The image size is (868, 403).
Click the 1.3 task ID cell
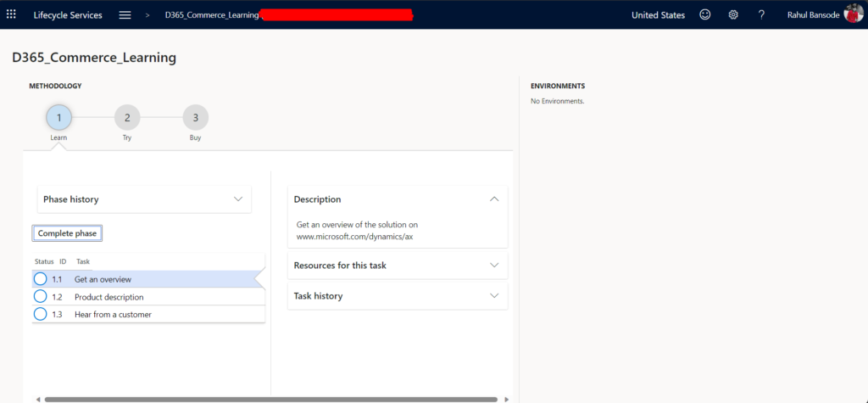tap(57, 314)
